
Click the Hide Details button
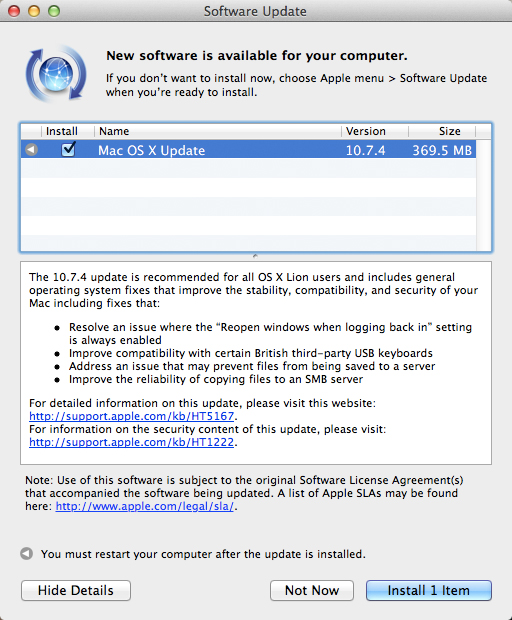tap(76, 590)
